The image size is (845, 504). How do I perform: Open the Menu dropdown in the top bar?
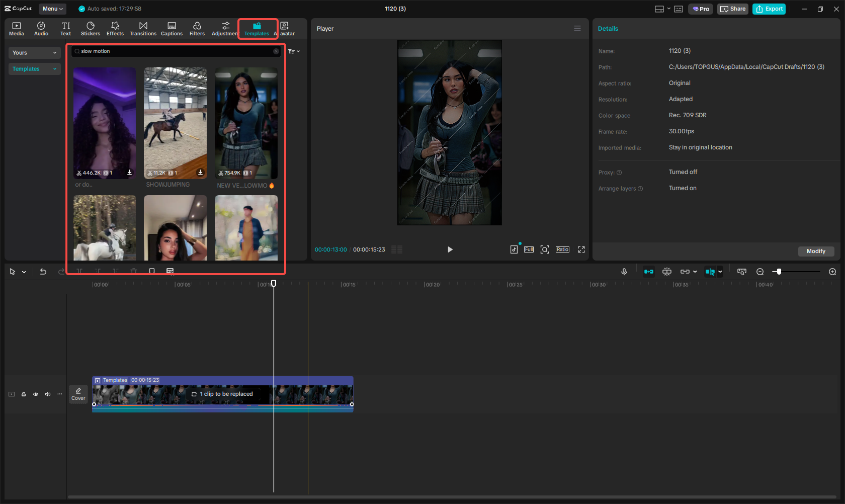pyautogui.click(x=52, y=9)
